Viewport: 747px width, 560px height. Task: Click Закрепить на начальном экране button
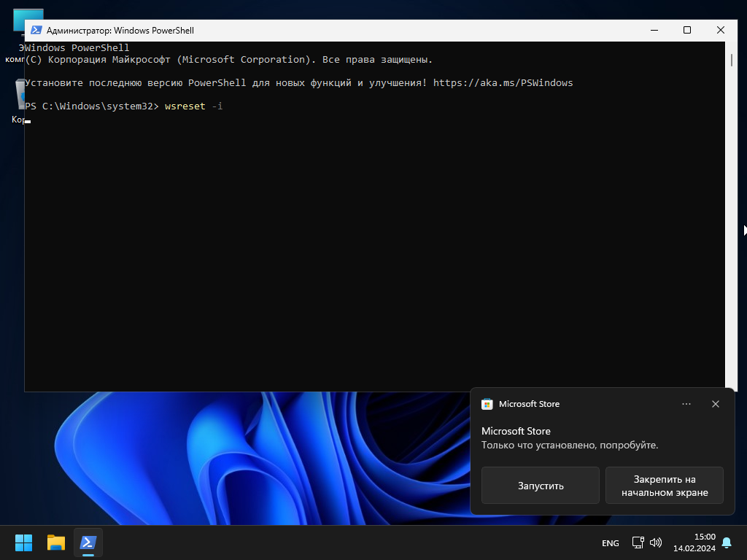pos(664,486)
